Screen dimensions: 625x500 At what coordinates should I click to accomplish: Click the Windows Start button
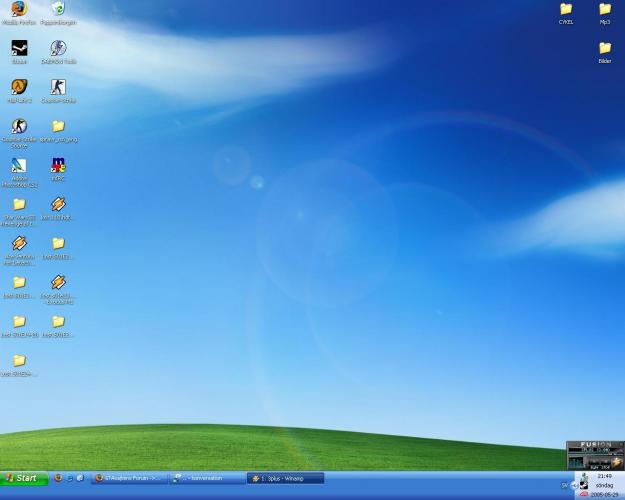pos(24,478)
